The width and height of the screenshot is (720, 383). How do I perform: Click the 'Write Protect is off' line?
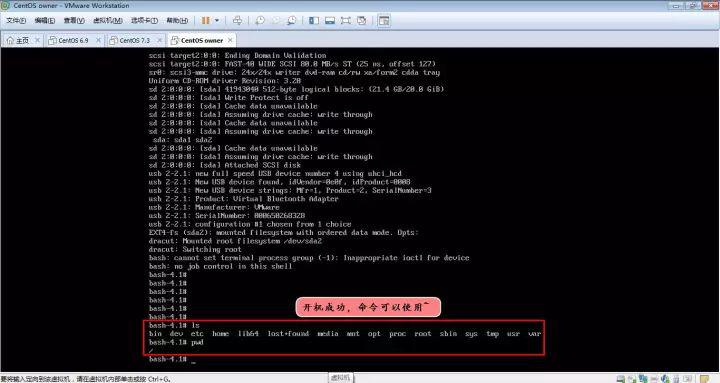pyautogui.click(x=228, y=98)
